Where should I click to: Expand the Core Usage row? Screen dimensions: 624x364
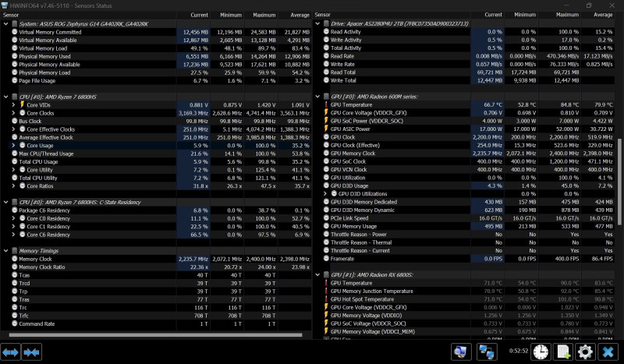14,145
